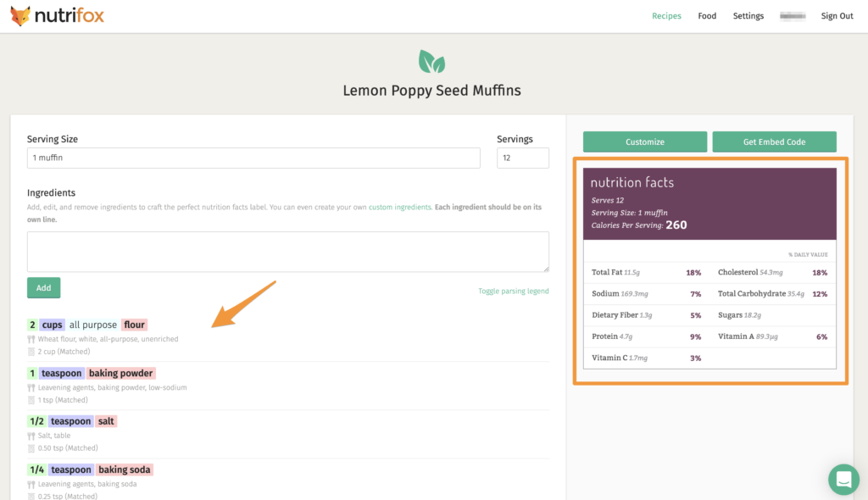Go to the Food menu item
Image resolution: width=868 pixels, height=500 pixels.
707,16
